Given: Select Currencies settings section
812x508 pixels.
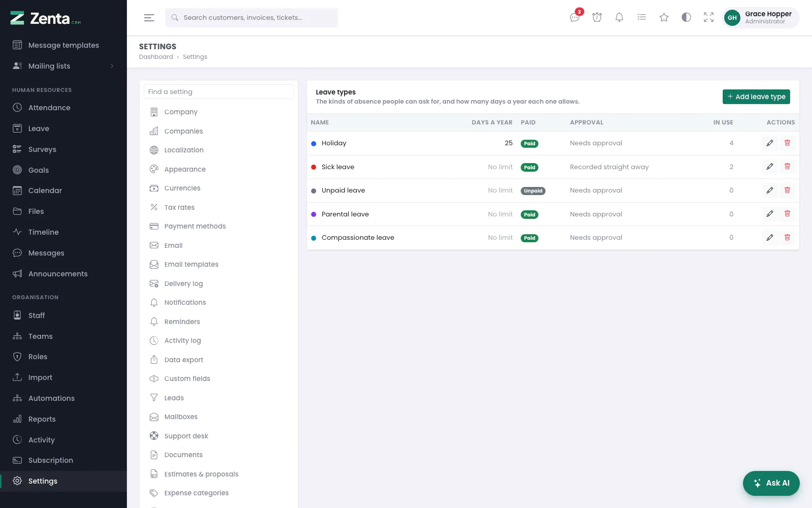Looking at the screenshot, I should pyautogui.click(x=219, y=188).
